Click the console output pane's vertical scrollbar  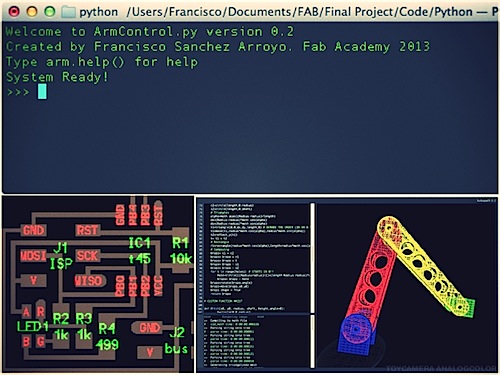pyautogui.click(x=313, y=341)
